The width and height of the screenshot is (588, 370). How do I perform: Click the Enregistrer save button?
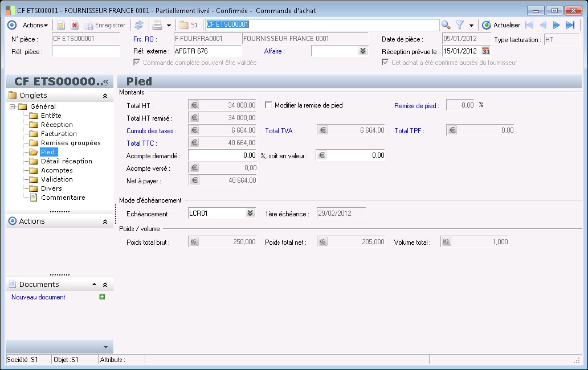pyautogui.click(x=105, y=25)
